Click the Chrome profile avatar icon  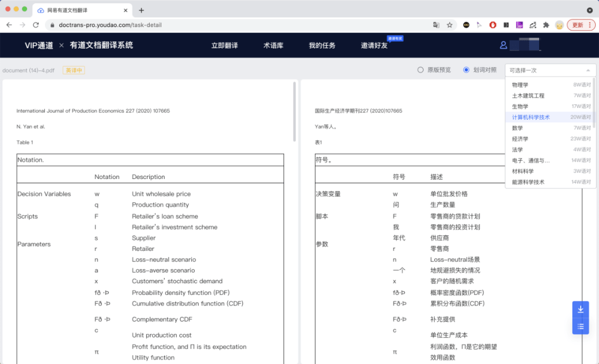point(559,25)
